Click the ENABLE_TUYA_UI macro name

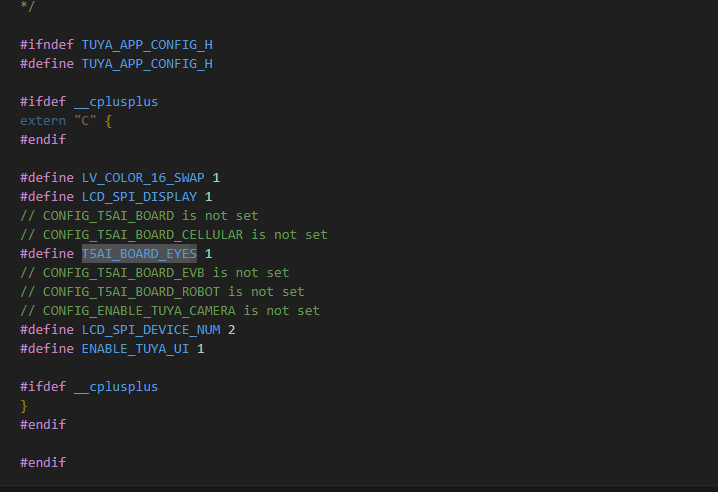[135, 349]
